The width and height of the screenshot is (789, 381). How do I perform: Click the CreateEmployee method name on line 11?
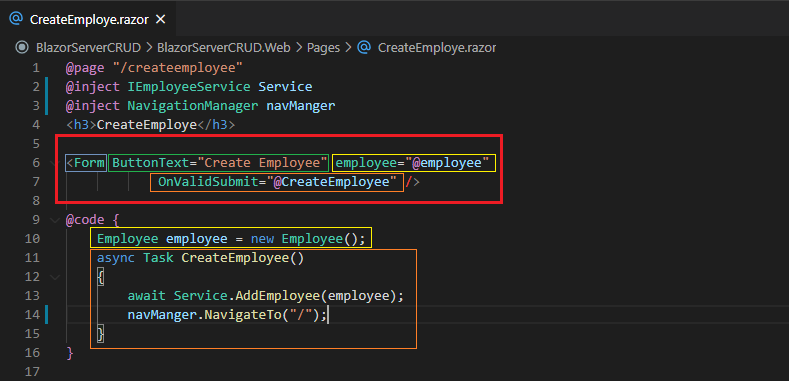(x=235, y=258)
